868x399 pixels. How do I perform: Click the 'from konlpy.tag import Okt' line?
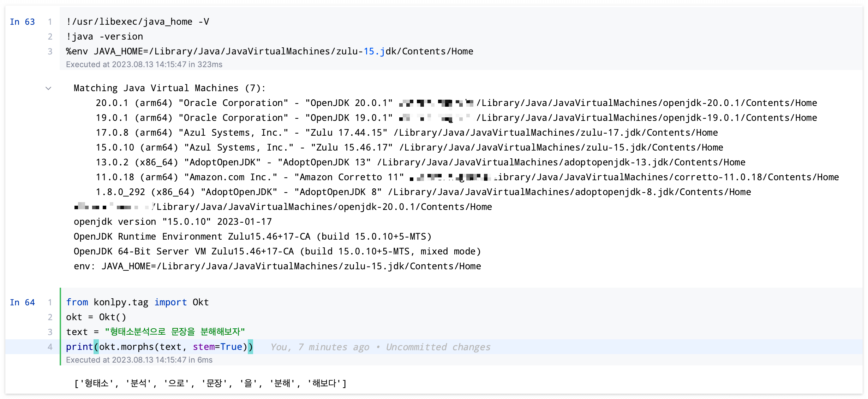[x=137, y=303]
